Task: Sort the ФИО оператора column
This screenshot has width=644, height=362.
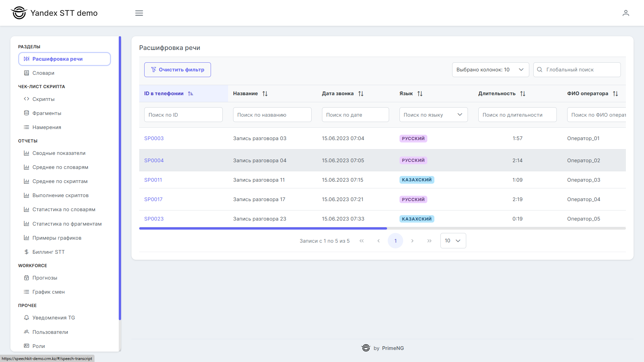Action: click(x=615, y=94)
